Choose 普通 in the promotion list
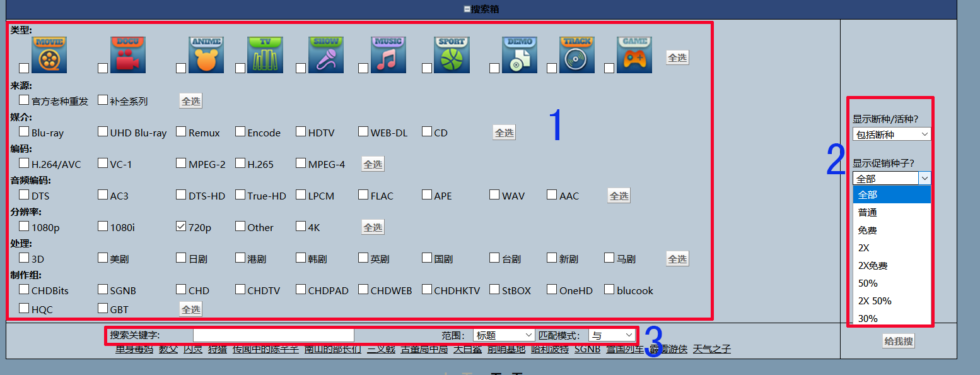 (x=892, y=212)
